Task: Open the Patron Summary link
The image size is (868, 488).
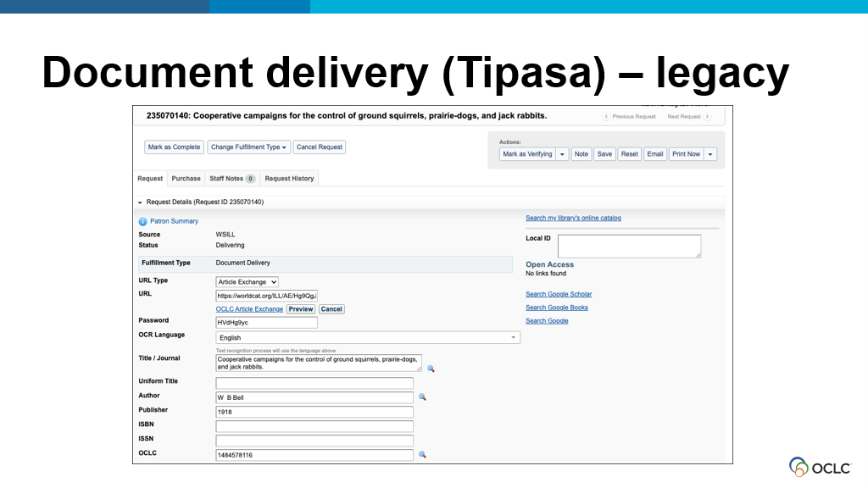Action: pos(174,221)
